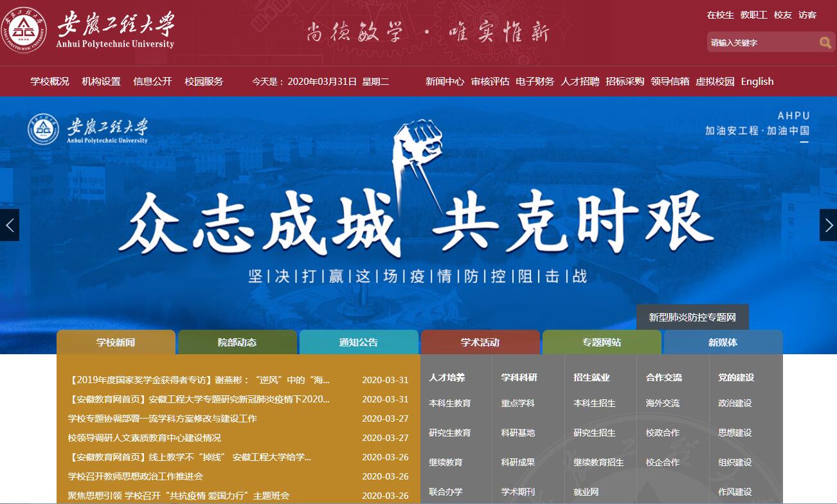The width and height of the screenshot is (837, 504).
Task: Open 机构设置 menu
Action: tap(101, 82)
